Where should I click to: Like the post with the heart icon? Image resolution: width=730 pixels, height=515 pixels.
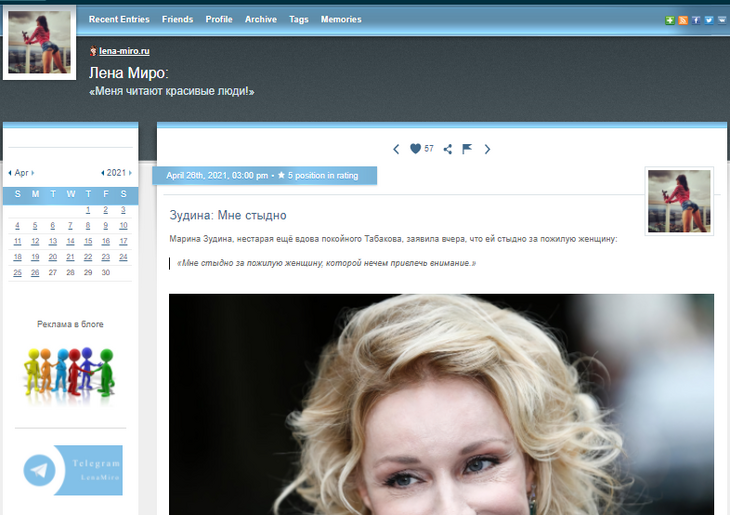pos(416,149)
